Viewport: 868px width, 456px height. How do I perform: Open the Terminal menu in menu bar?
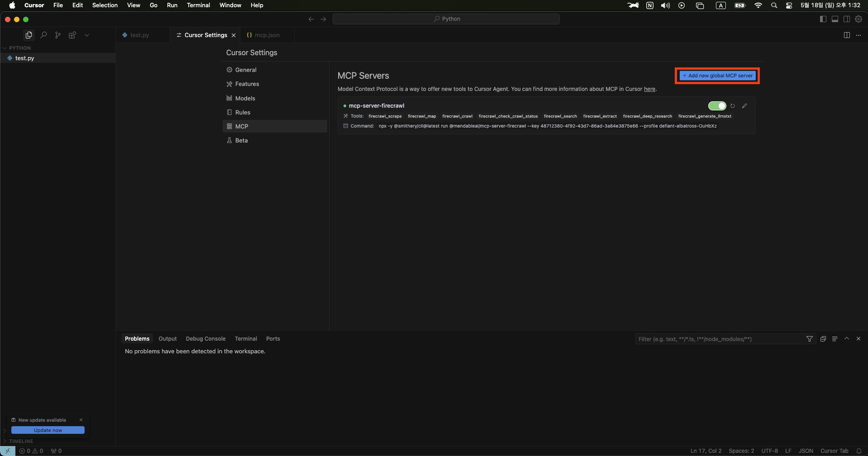pyautogui.click(x=198, y=5)
